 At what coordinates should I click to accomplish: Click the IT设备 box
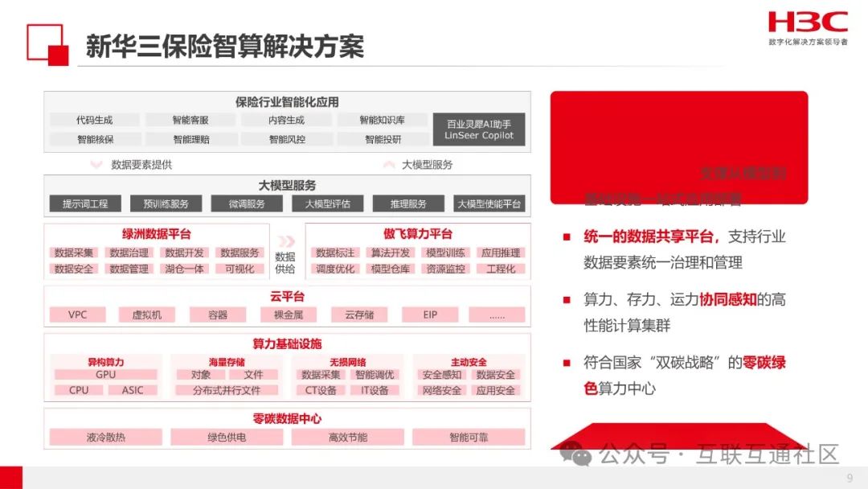click(375, 390)
